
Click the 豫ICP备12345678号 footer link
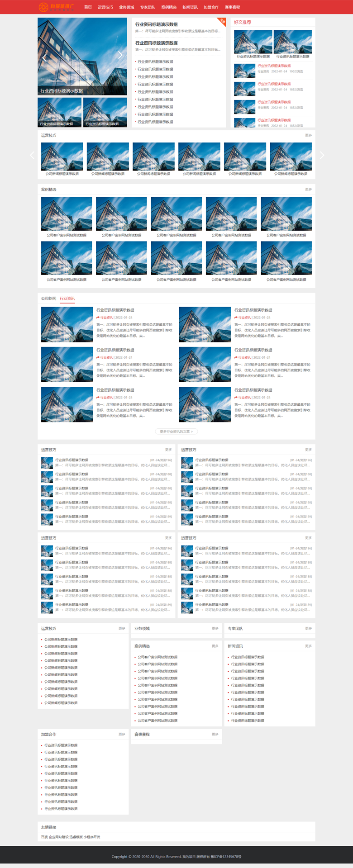pos(226,857)
